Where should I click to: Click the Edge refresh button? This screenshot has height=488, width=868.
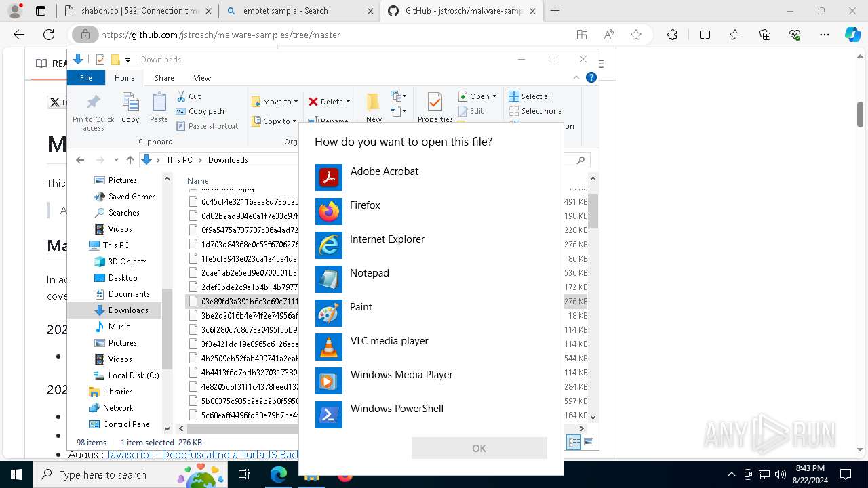pyautogui.click(x=49, y=35)
